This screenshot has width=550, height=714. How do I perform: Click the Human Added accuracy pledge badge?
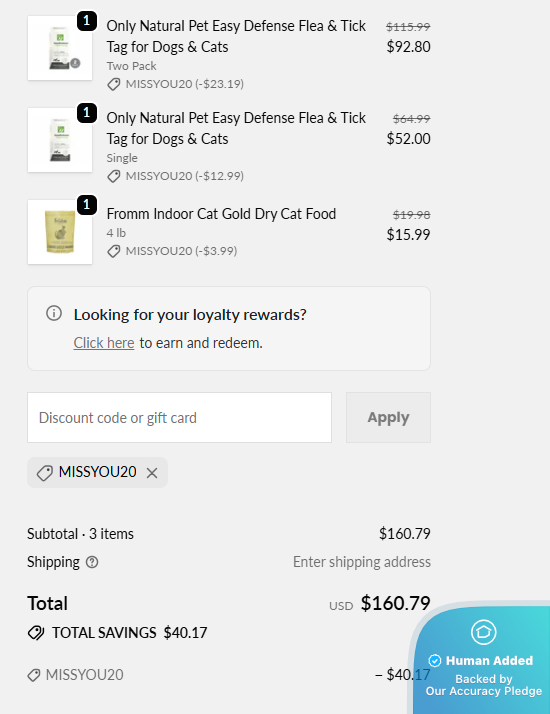point(483,659)
